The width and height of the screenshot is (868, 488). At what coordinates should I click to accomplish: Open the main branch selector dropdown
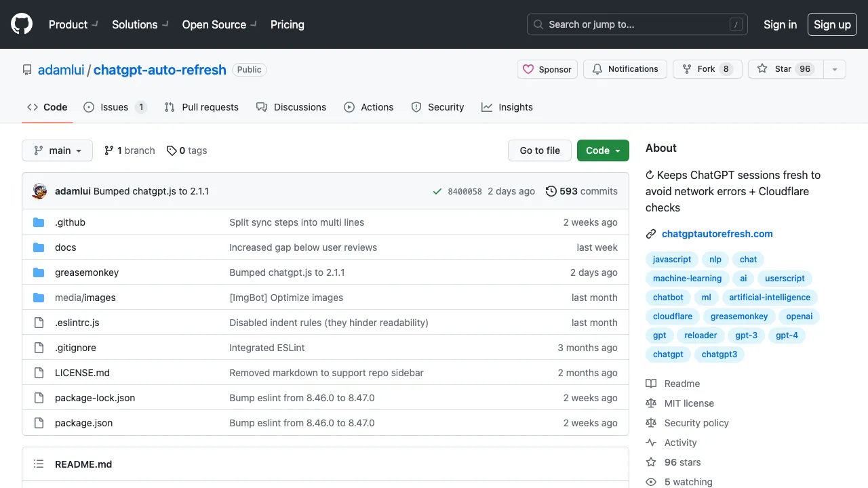click(57, 150)
